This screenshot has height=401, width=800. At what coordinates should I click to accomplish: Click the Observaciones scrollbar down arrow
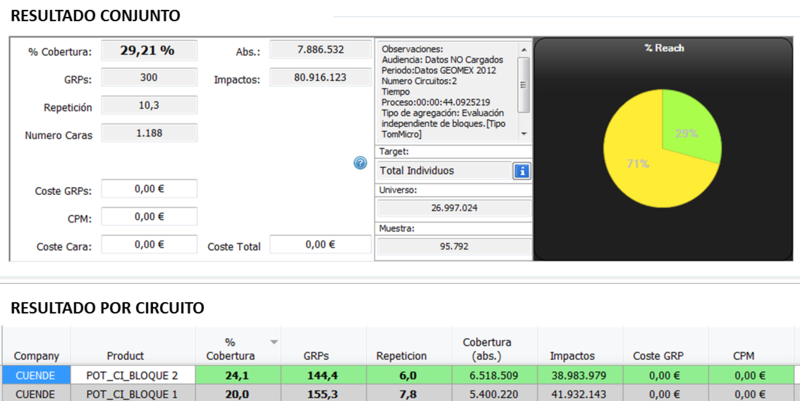tap(524, 139)
